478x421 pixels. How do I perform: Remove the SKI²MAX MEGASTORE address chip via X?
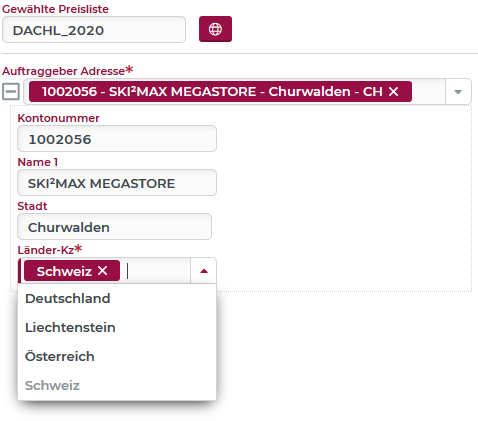(394, 91)
